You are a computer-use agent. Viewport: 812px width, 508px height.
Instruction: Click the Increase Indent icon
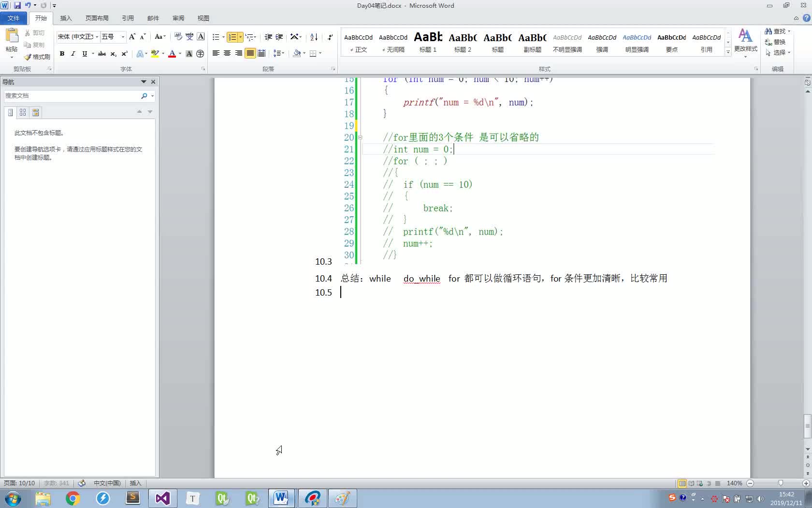point(279,37)
